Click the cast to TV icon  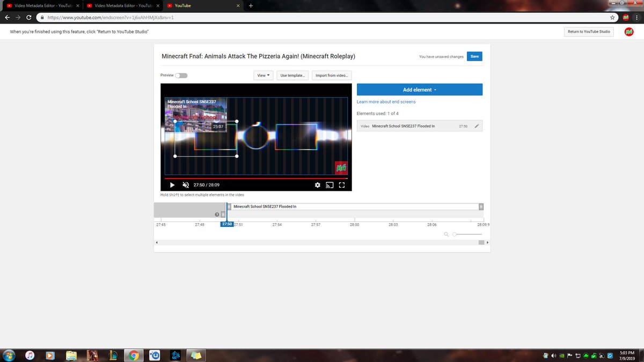330,185
